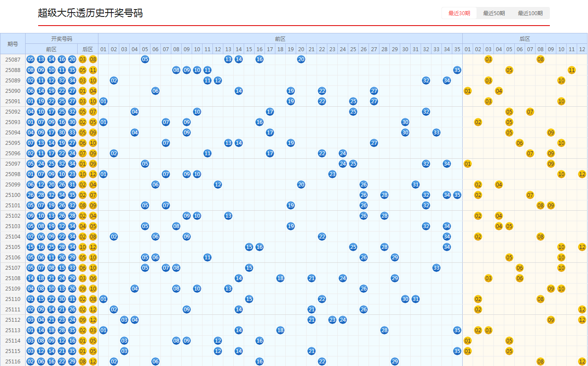The height and width of the screenshot is (366, 588).
Task: Switch to the 最近50期 tab
Action: [x=494, y=13]
